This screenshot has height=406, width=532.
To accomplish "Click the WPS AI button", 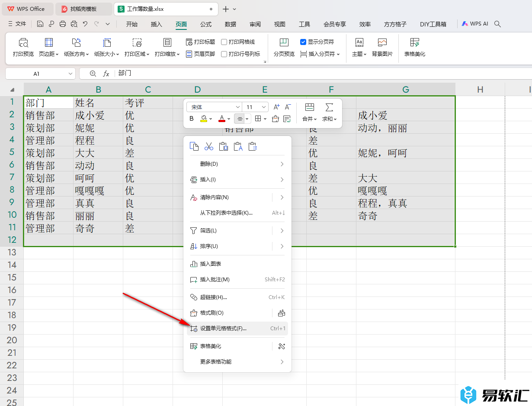I will click(x=475, y=24).
